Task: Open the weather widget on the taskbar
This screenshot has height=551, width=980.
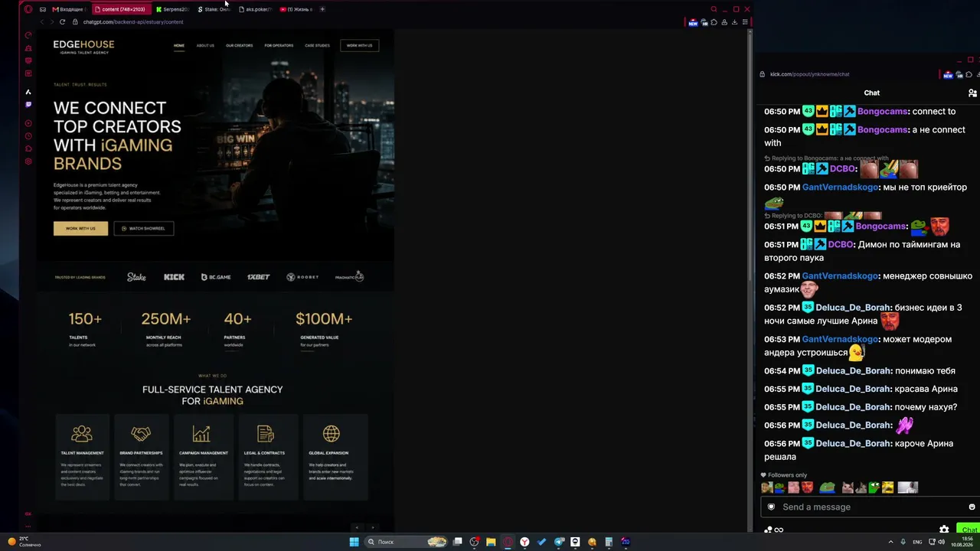Action: (24, 542)
